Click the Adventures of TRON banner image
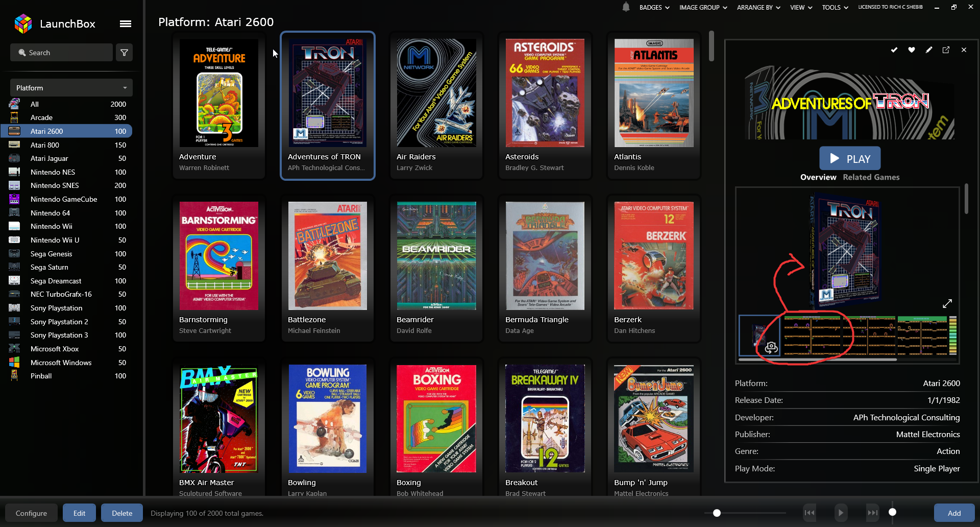This screenshot has height=527, width=980. click(x=849, y=103)
